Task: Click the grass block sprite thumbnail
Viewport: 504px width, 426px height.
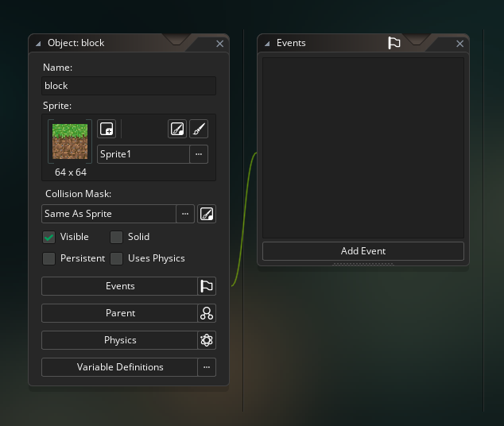Action: [70, 141]
